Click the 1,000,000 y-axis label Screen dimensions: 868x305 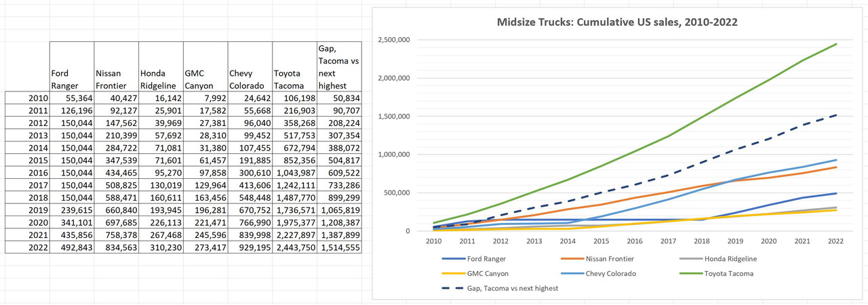pyautogui.click(x=395, y=155)
